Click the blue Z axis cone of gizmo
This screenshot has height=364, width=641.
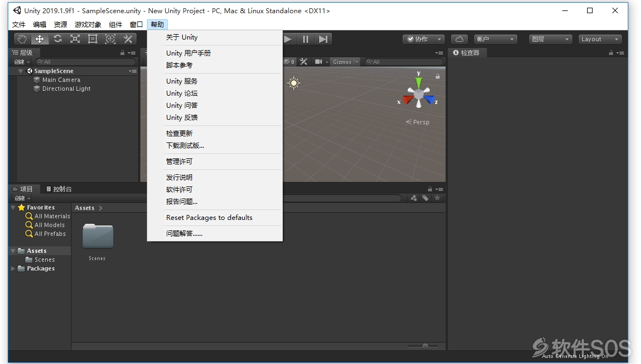click(429, 100)
